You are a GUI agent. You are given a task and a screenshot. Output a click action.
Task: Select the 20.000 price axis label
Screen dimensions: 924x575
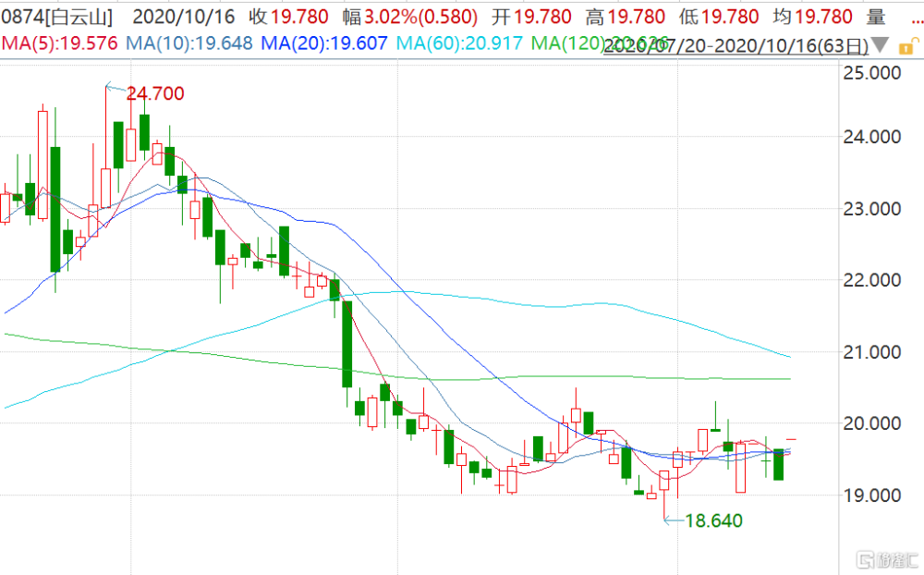(x=872, y=423)
